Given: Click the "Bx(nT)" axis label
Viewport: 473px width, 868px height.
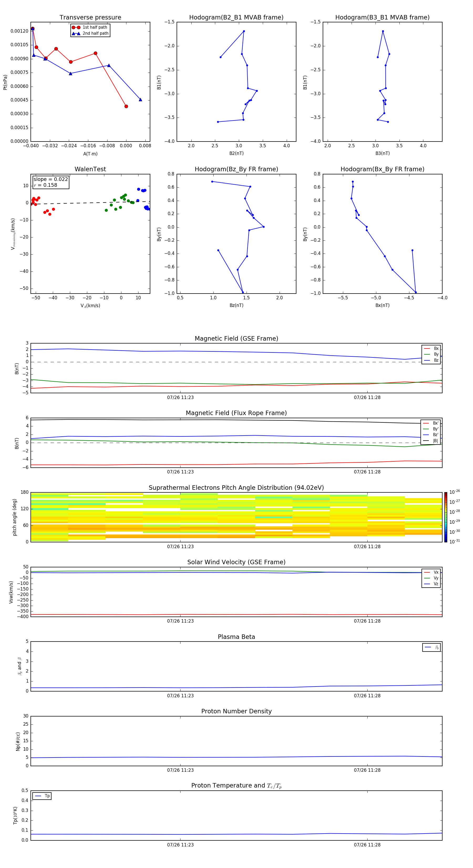Looking at the screenshot, I should click(x=382, y=306).
